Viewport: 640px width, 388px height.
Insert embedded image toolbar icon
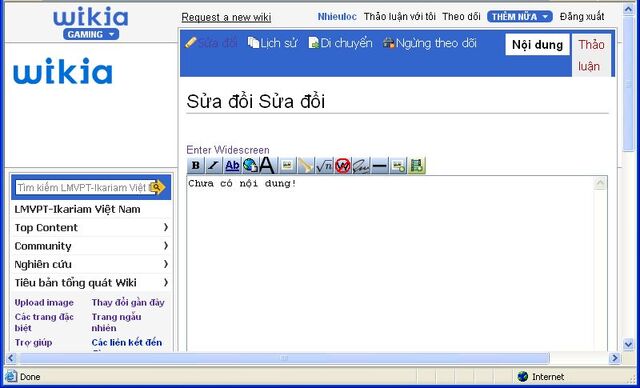tap(287, 166)
